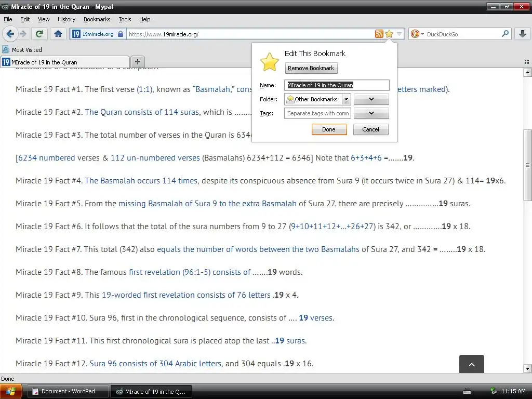Open link equals the number of words
This screenshot has height=399, width=532.
click(x=258, y=249)
